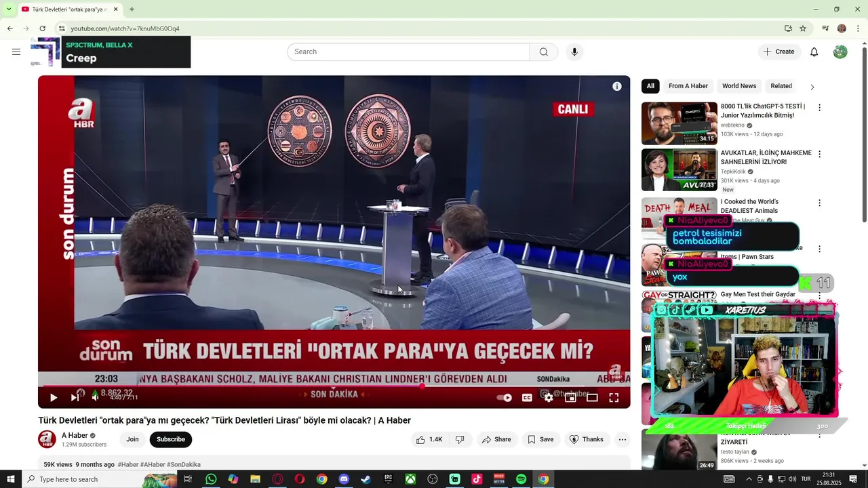Select the World News chip
The width and height of the screenshot is (868, 488).
click(739, 86)
